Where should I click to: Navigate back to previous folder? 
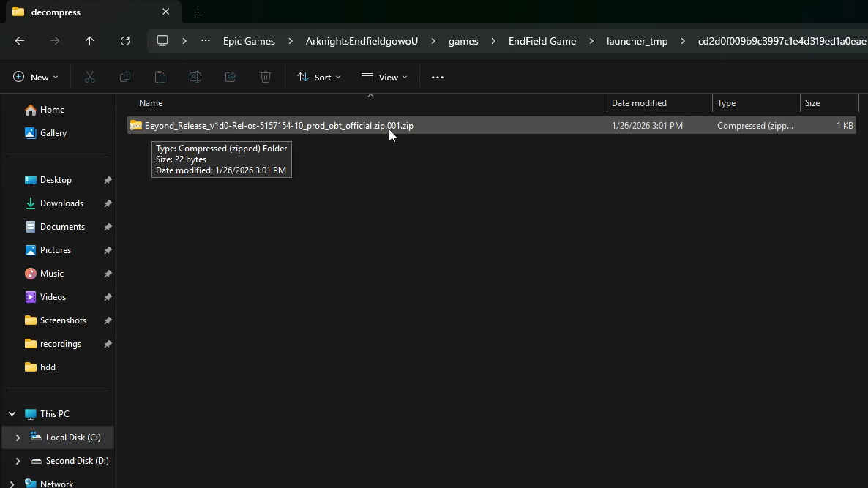tap(20, 41)
